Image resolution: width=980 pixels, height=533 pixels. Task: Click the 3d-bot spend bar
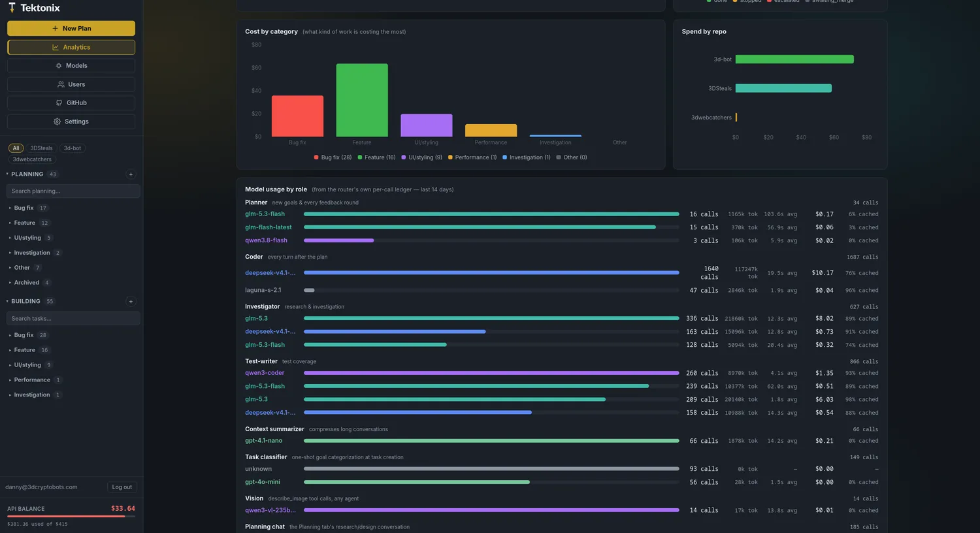click(794, 59)
